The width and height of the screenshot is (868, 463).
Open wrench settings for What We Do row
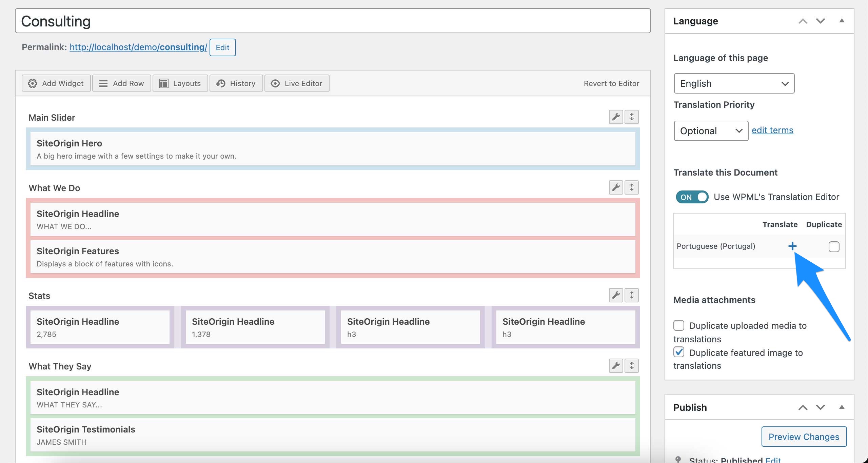click(616, 187)
